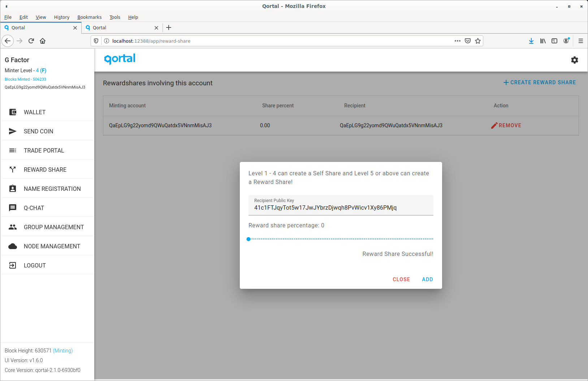Go back with browser back arrow
The width and height of the screenshot is (588, 381).
(8, 41)
